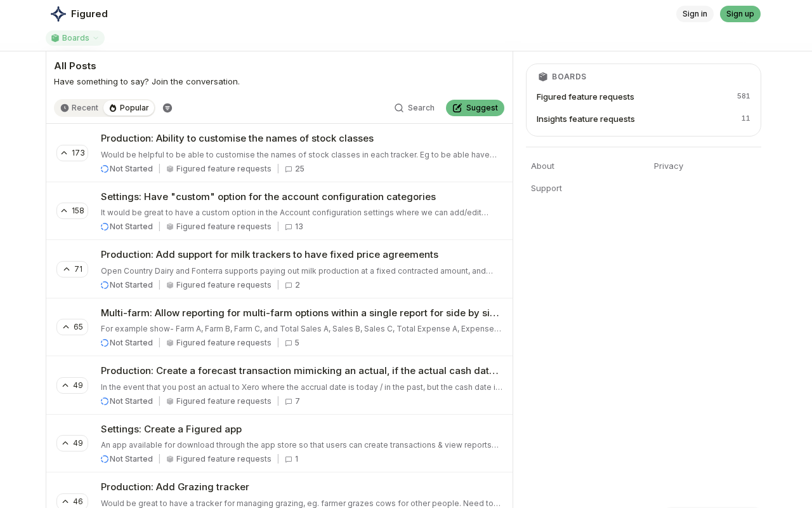This screenshot has width=812, height=508.
Task: Open 2 comments on the milk trackers post
Action: coord(292,285)
